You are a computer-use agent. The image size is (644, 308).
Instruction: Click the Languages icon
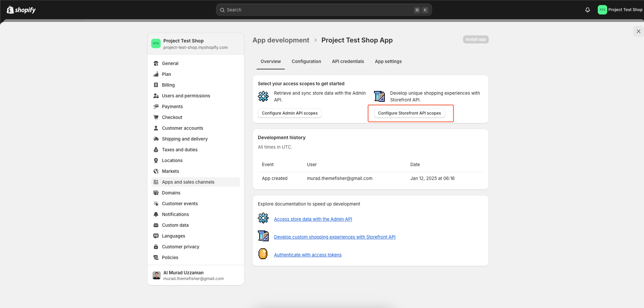pos(156,236)
